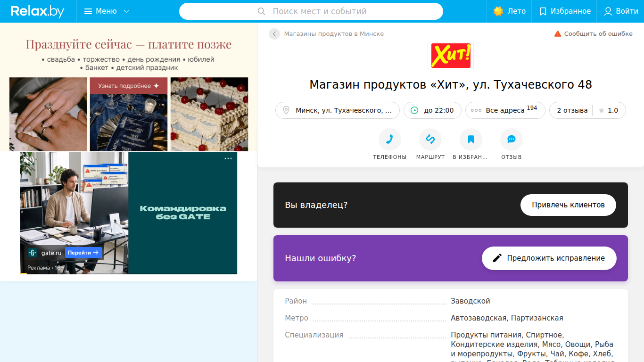Click the gate.ru advertiser logo
Image resolution: width=644 pixels, height=362 pixels.
33,253
